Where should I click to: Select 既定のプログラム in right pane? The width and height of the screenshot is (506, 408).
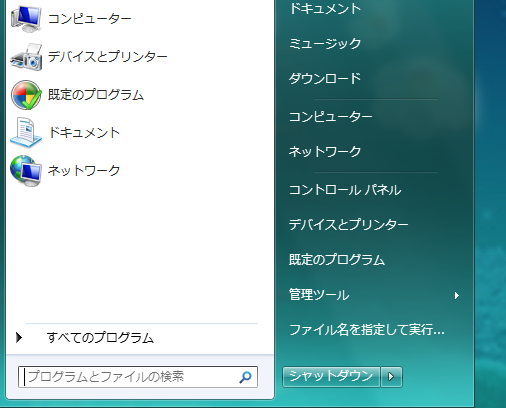337,260
